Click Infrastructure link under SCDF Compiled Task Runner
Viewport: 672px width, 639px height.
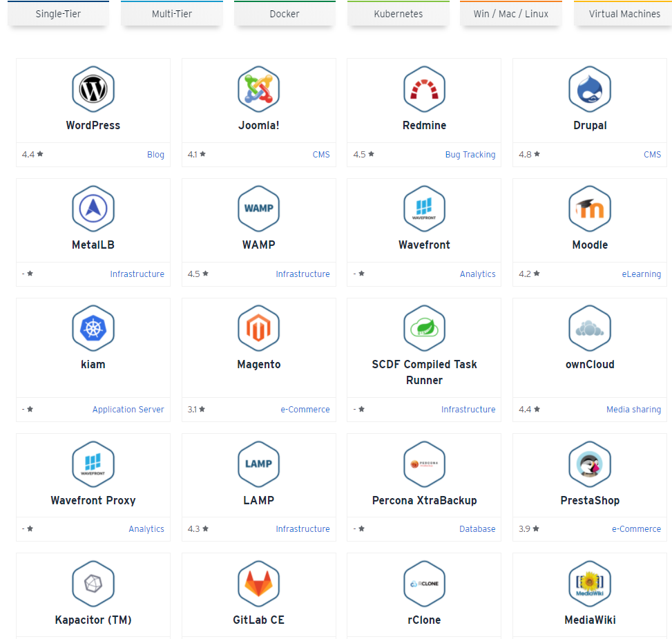tap(468, 409)
